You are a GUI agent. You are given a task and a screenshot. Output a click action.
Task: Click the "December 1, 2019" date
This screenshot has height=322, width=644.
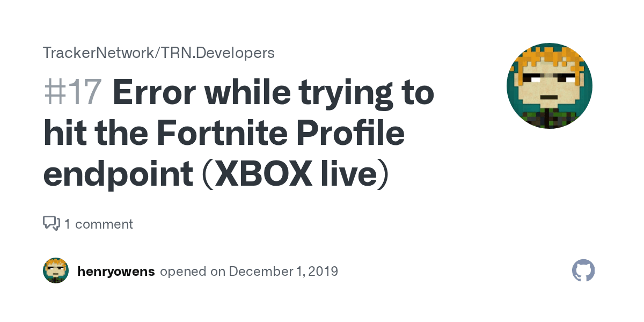click(283, 272)
